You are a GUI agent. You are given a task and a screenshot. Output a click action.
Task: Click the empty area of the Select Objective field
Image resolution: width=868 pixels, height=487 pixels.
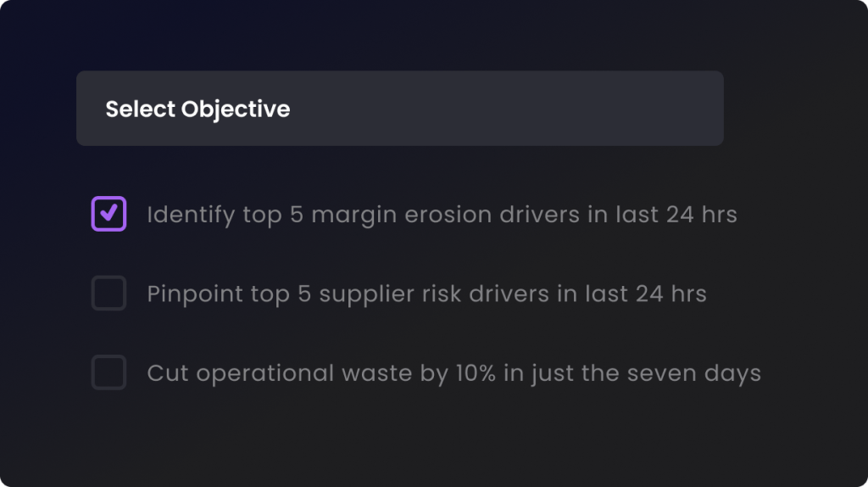(507, 108)
